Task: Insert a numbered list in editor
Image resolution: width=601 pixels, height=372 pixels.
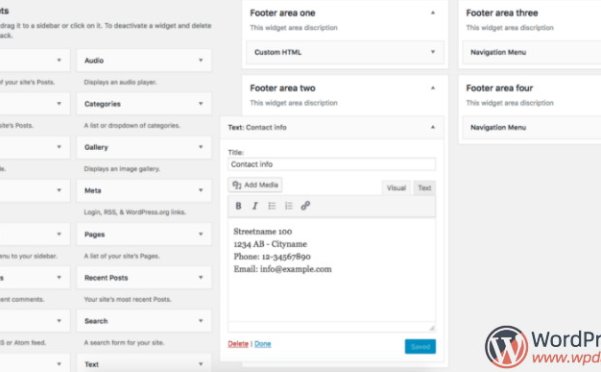Action: 289,206
